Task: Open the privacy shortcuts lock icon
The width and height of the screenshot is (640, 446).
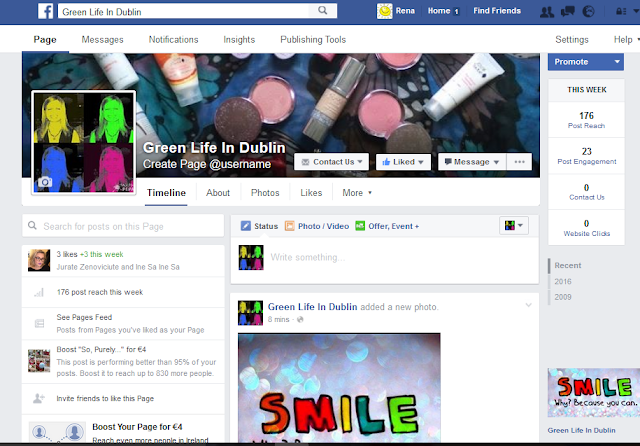Action: [621, 11]
